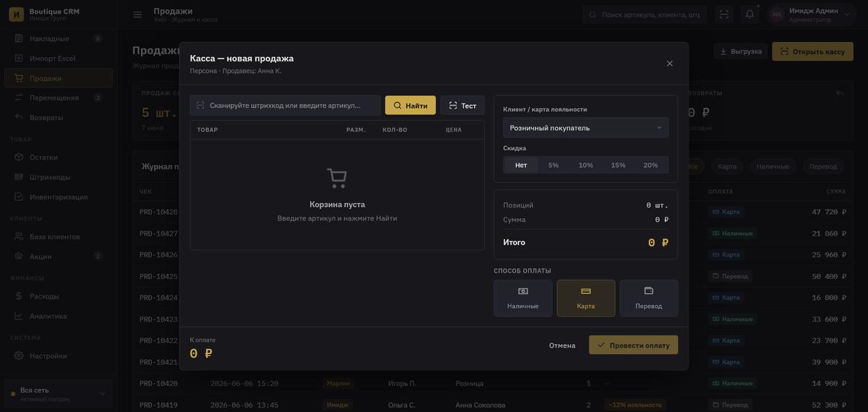
Task: Click the 52 300 ₽ sum cell
Action: [829, 405]
